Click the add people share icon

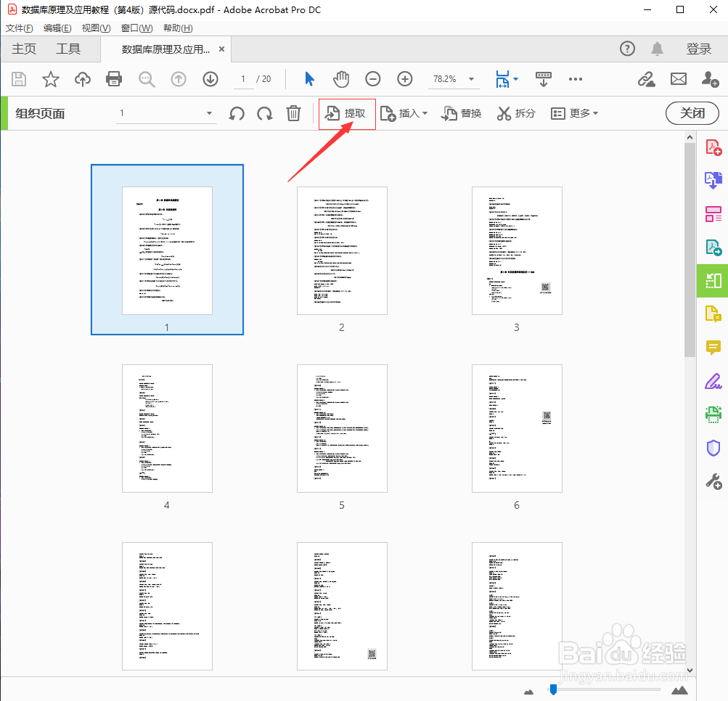click(710, 79)
